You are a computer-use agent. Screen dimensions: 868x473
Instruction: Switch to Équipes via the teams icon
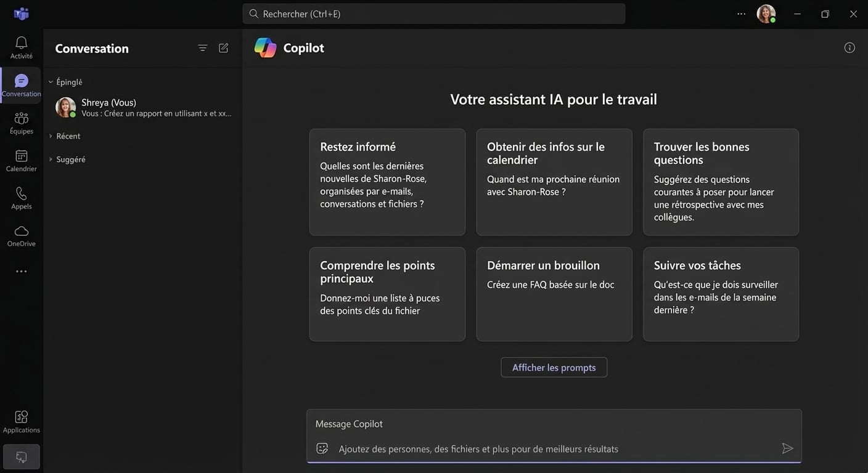pyautogui.click(x=21, y=118)
